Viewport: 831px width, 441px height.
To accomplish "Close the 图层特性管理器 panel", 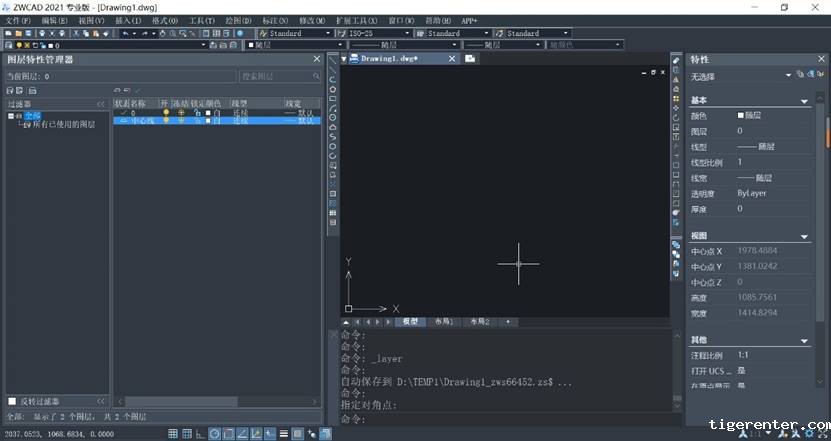I will tap(319, 60).
